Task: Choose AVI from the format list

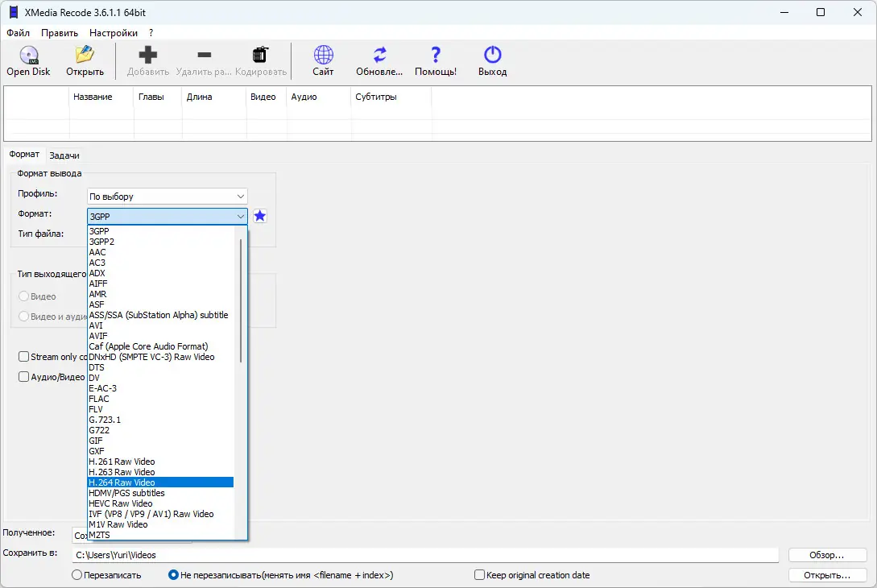Action: pyautogui.click(x=160, y=325)
